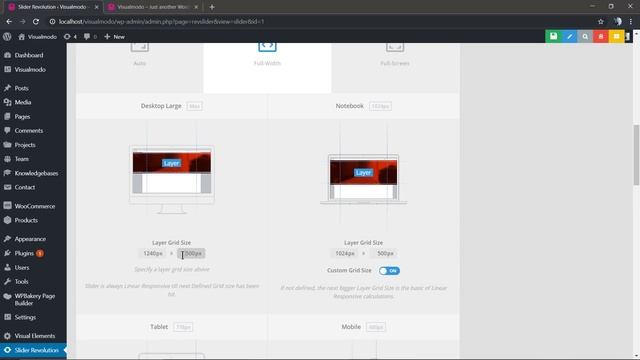
Task: Open the browser profile avatar
Action: pos(618,22)
